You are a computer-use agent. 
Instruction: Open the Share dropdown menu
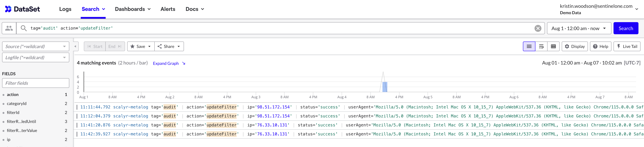point(169,46)
